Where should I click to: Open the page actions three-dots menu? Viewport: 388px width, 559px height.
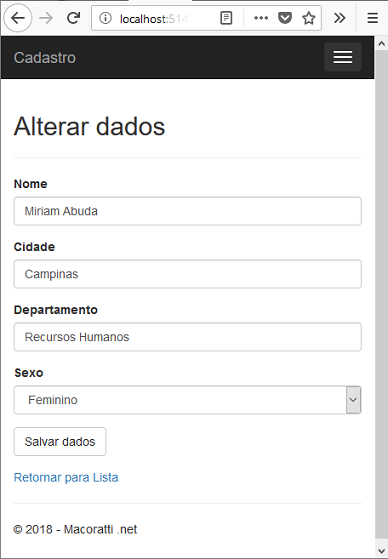coord(261,18)
